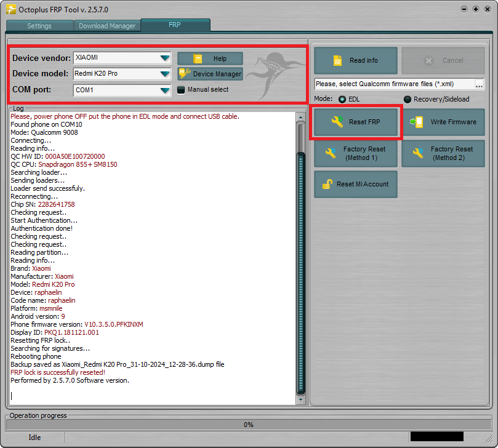The height and width of the screenshot is (448, 498).
Task: Open the Device model dropdown
Action: point(165,74)
